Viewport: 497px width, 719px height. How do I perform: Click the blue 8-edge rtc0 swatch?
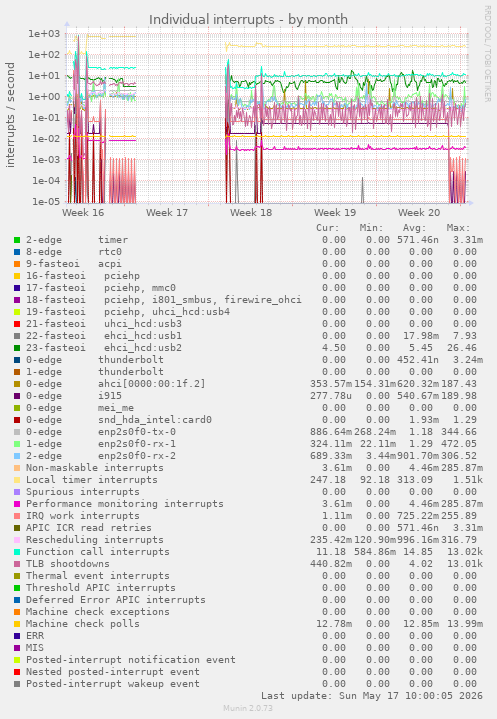click(17, 252)
